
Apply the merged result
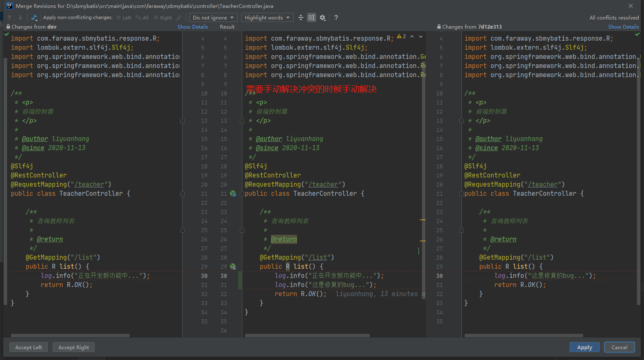click(584, 347)
